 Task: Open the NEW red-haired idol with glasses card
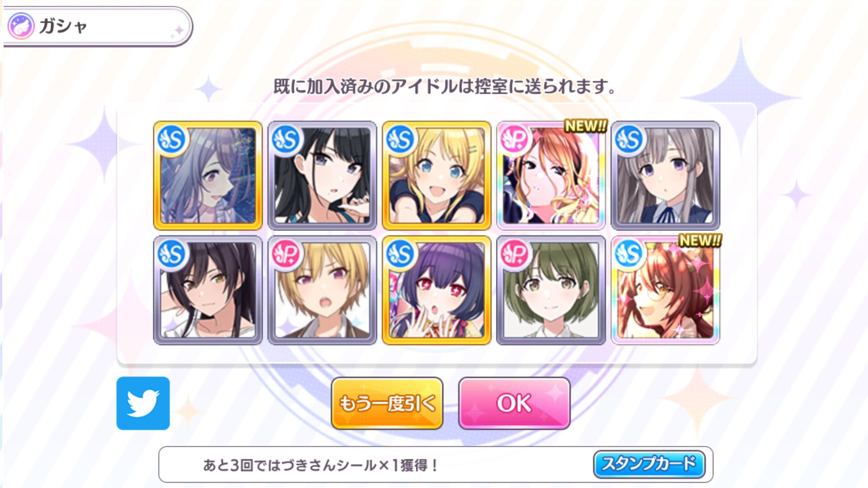665,290
